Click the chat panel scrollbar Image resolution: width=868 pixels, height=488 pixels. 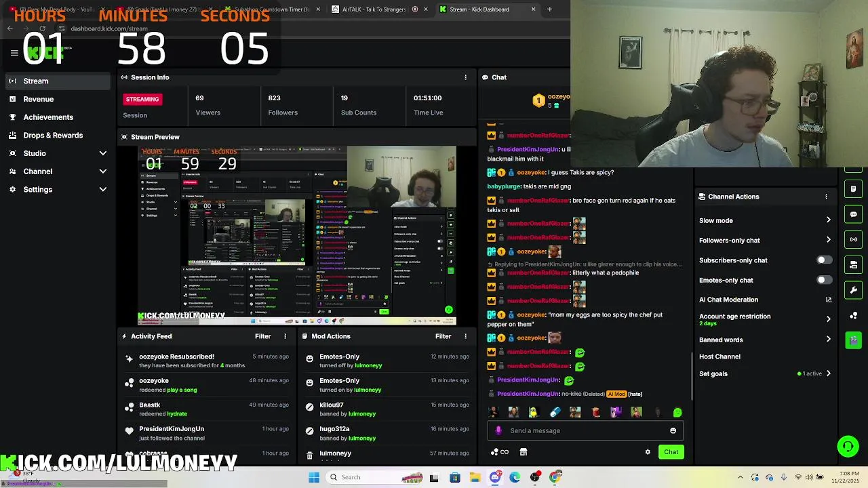692,376
